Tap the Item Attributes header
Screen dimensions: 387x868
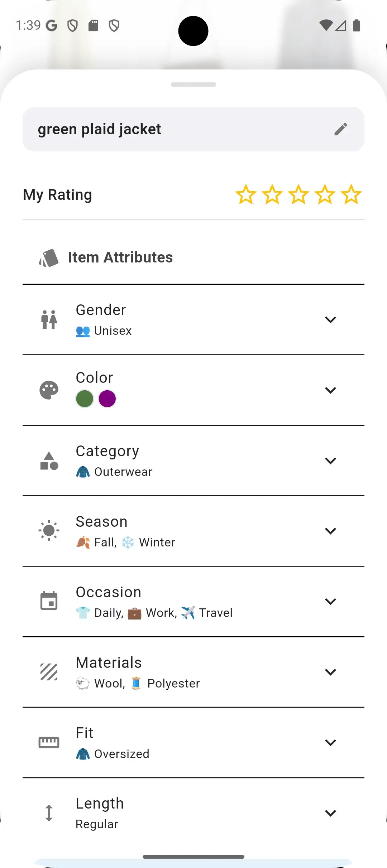pyautogui.click(x=120, y=257)
